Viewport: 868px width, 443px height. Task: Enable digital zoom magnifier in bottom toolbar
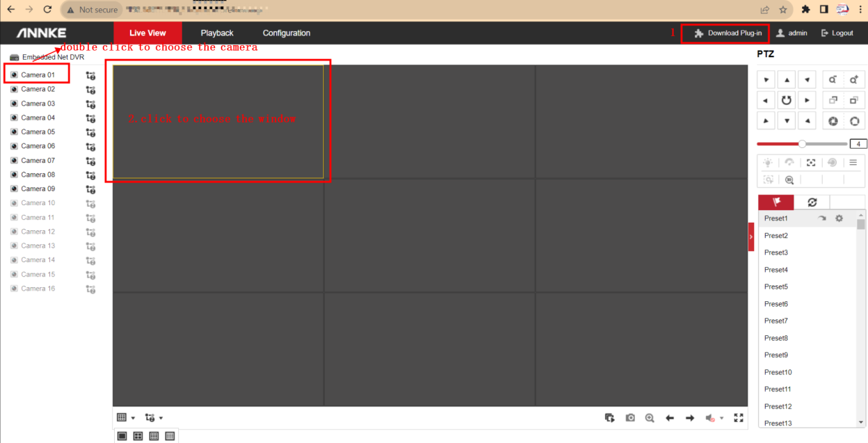point(650,418)
